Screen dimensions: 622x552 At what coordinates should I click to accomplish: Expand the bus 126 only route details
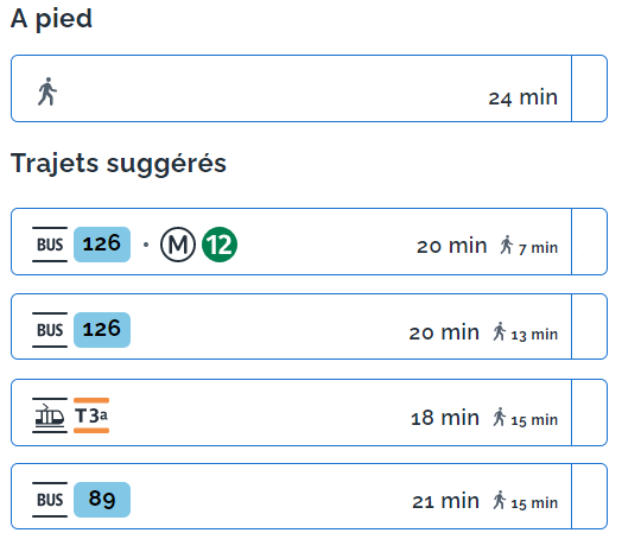[589, 327]
